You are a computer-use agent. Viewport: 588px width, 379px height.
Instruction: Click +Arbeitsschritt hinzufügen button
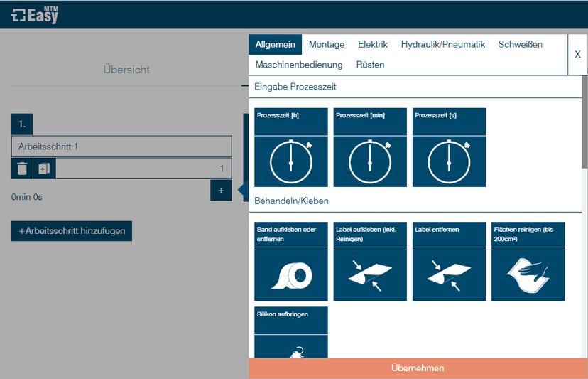coord(72,231)
